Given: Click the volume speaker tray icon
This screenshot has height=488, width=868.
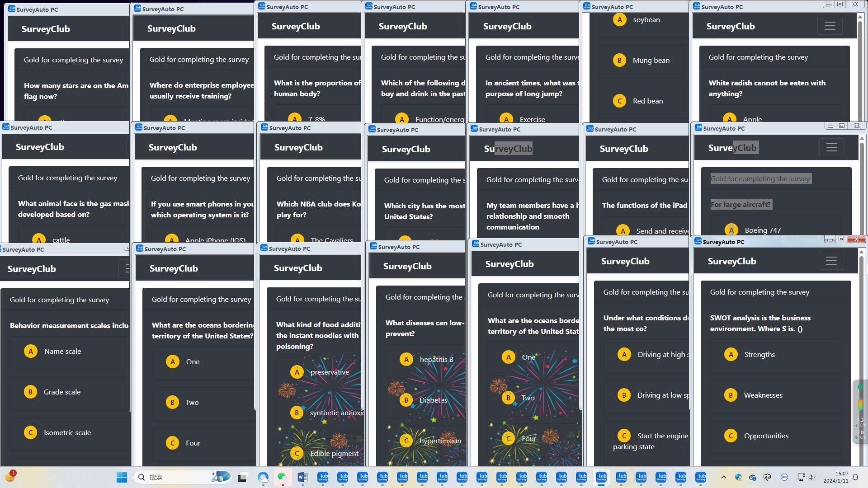Looking at the screenshot, I should tap(811, 477).
